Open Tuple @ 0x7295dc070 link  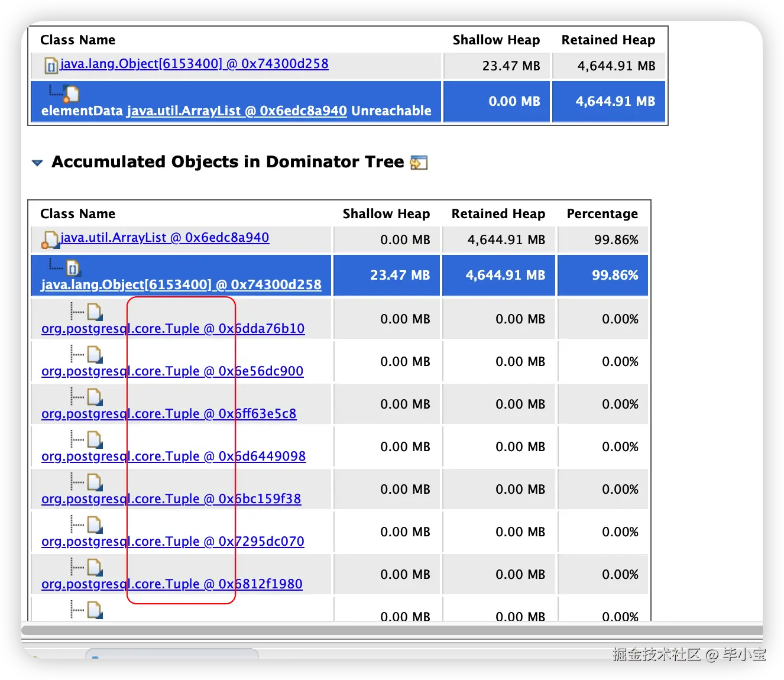(173, 542)
